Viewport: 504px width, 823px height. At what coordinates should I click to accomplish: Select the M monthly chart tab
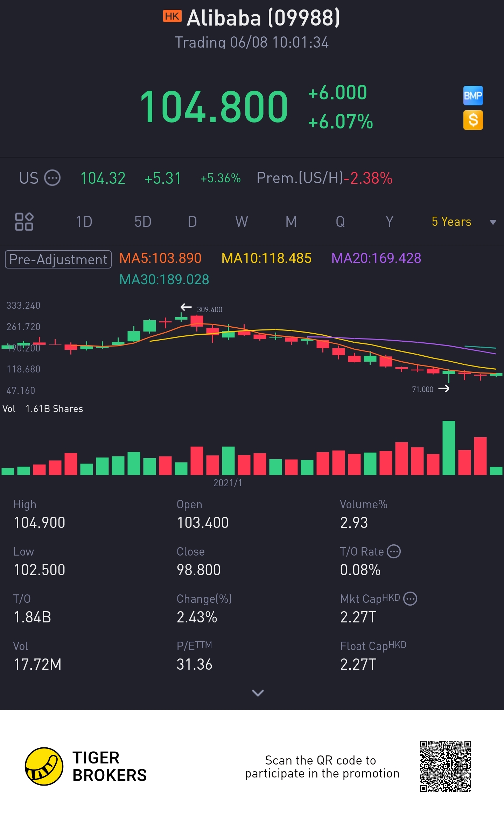(291, 222)
